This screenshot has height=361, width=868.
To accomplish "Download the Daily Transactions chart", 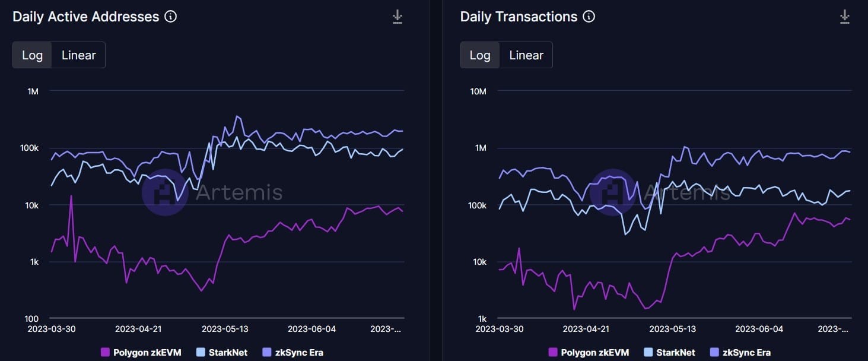I will click(845, 17).
